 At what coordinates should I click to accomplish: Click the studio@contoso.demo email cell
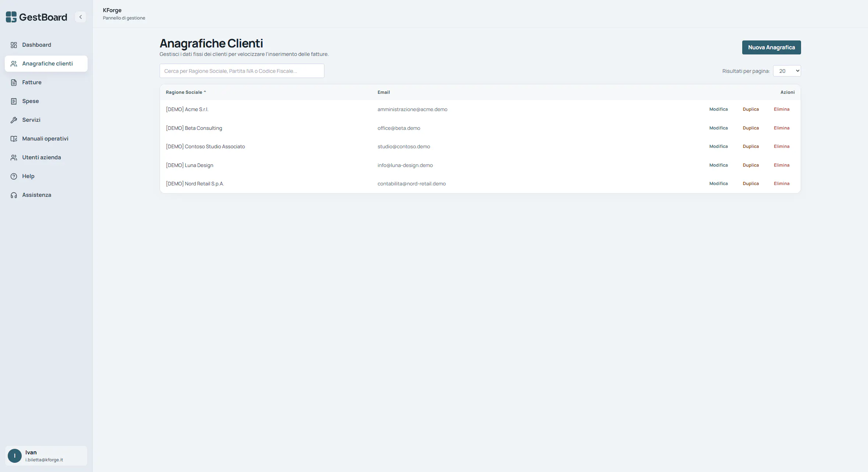(x=403, y=146)
